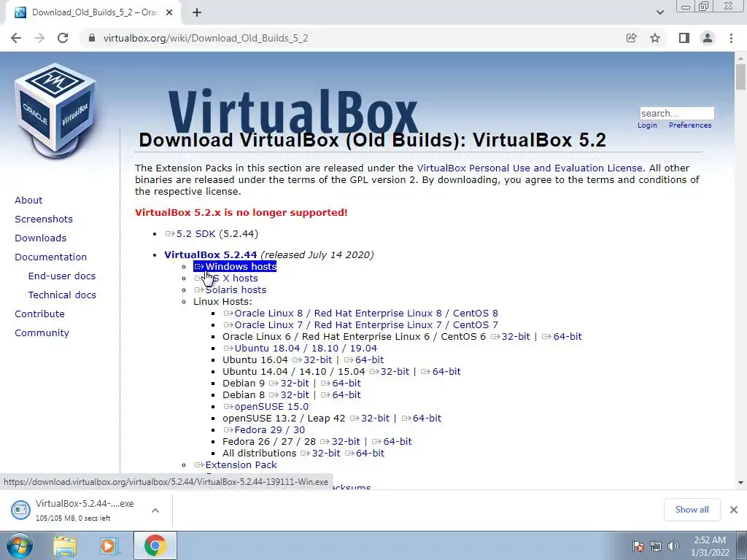The width and height of the screenshot is (747, 560).
Task: Open Community in the sidebar
Action: click(x=42, y=332)
